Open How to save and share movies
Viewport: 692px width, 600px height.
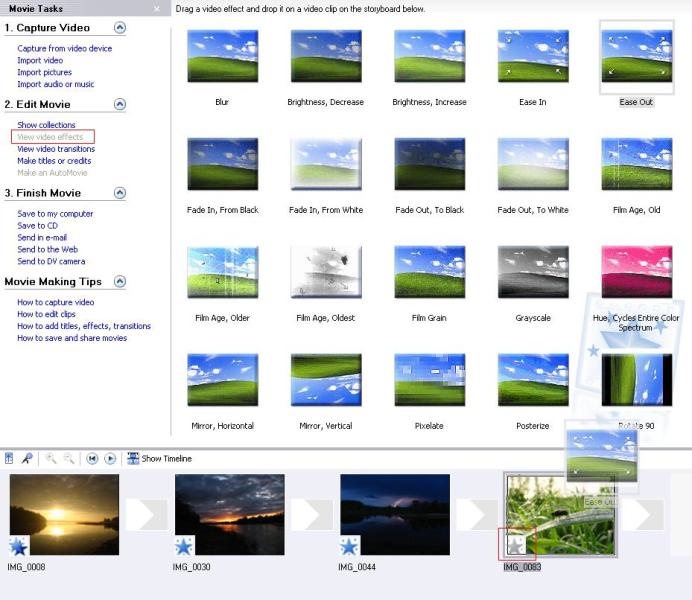coord(72,338)
